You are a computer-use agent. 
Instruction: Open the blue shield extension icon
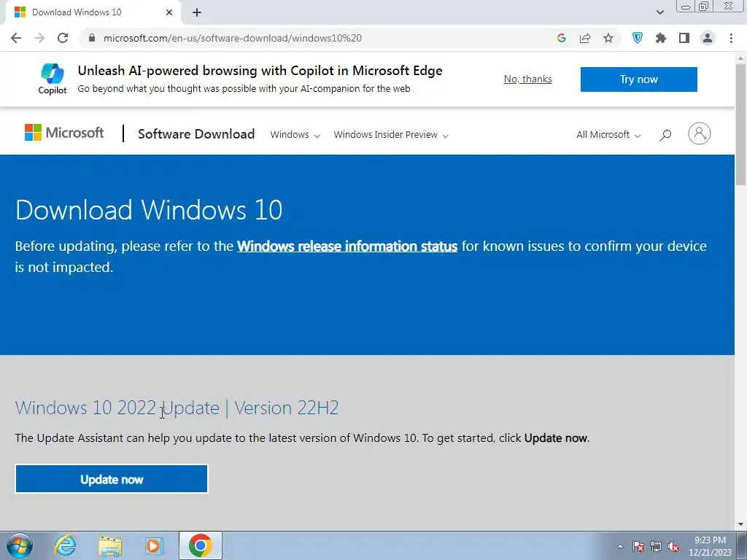[638, 38]
